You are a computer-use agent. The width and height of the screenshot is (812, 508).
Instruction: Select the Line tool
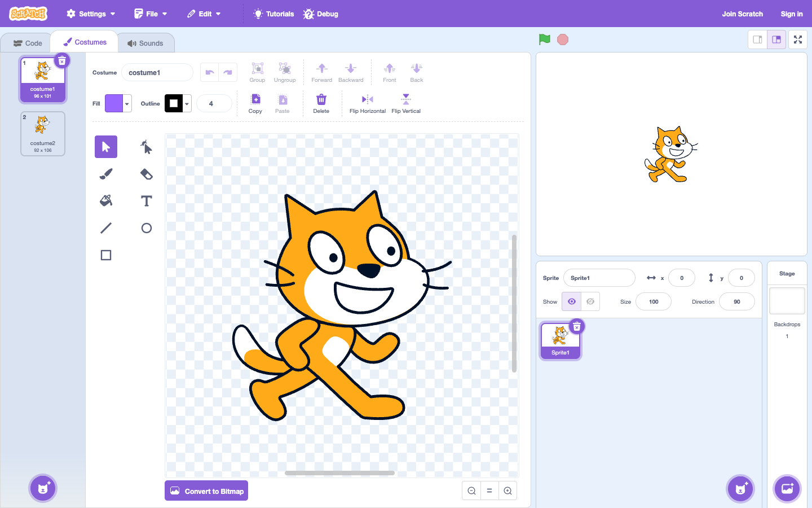coord(106,228)
